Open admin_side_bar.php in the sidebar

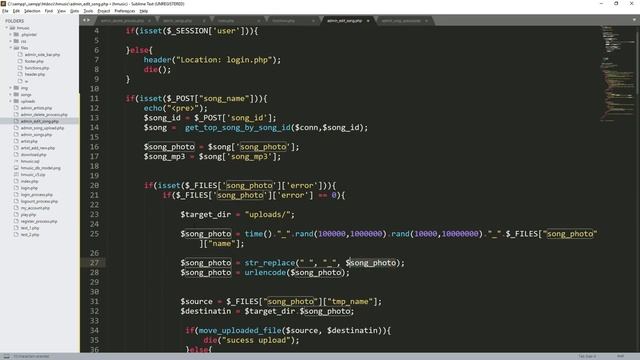42,54
